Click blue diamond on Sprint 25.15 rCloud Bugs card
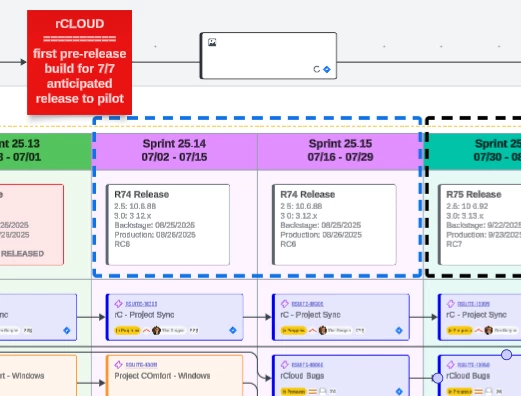The width and height of the screenshot is (521, 396). point(399,391)
